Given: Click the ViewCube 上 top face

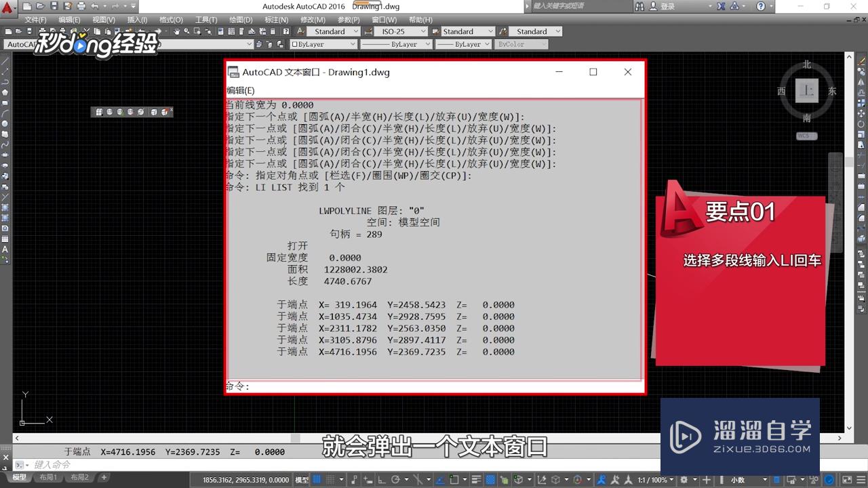Looking at the screenshot, I should pyautogui.click(x=806, y=90).
